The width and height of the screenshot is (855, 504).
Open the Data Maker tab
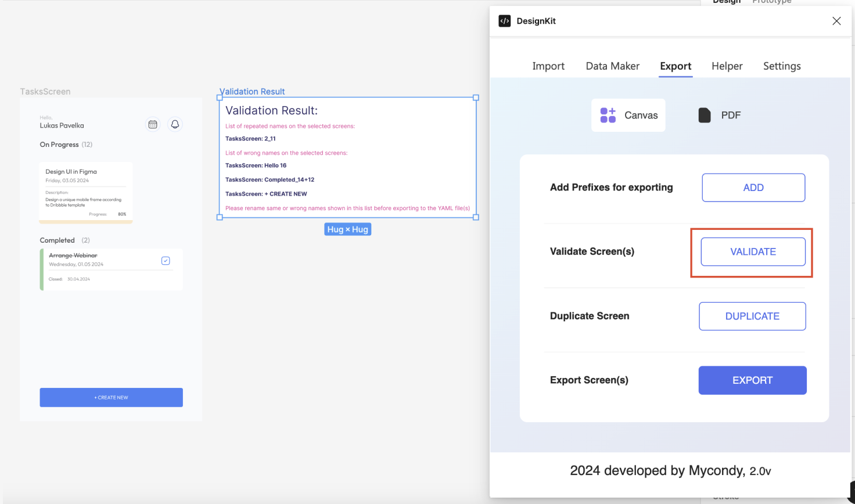click(612, 66)
